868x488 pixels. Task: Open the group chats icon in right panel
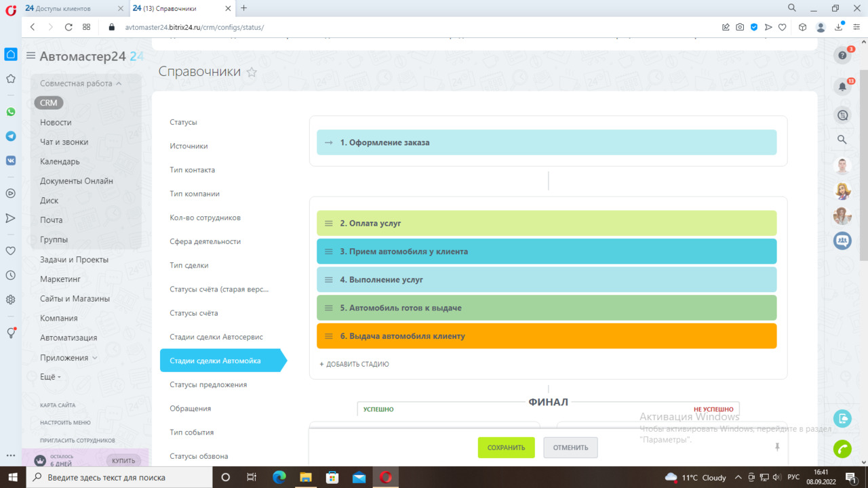coord(842,240)
